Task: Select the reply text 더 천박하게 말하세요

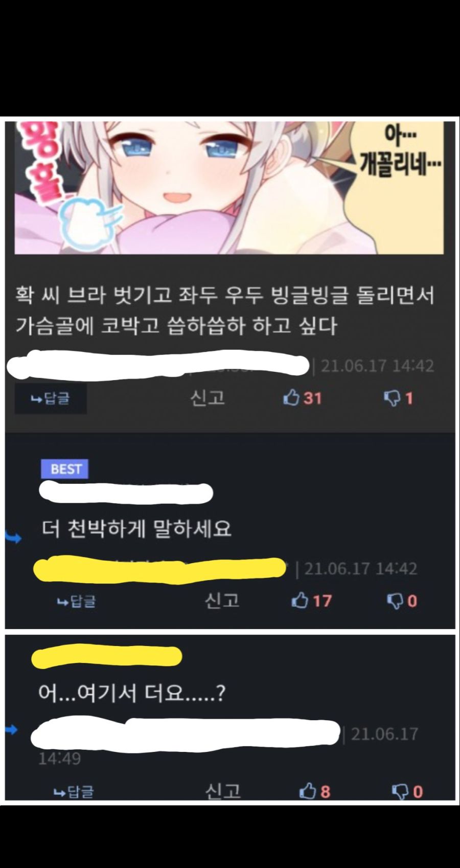Action: point(136,528)
